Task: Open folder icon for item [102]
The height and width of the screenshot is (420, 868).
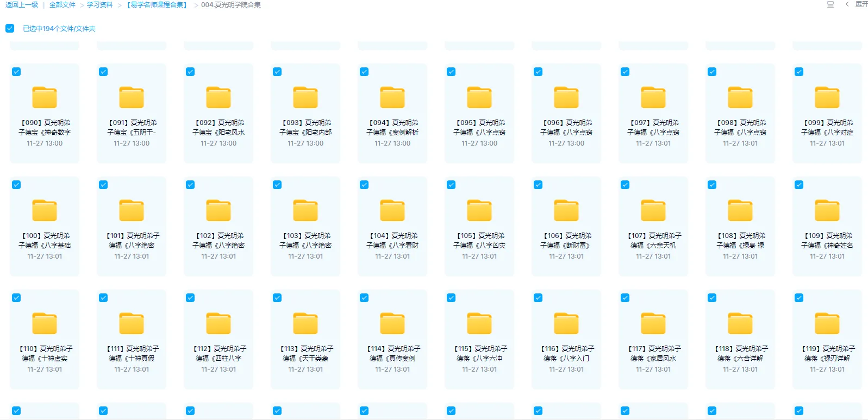Action: click(218, 211)
